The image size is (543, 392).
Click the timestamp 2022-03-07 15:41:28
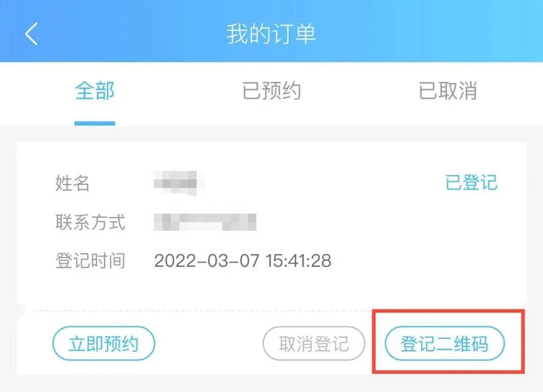(x=243, y=261)
